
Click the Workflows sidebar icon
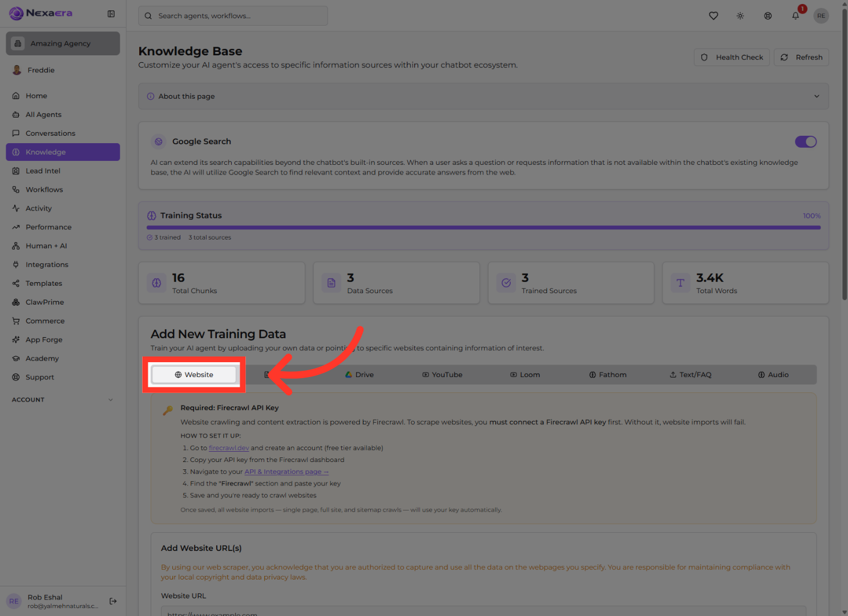pyautogui.click(x=16, y=190)
